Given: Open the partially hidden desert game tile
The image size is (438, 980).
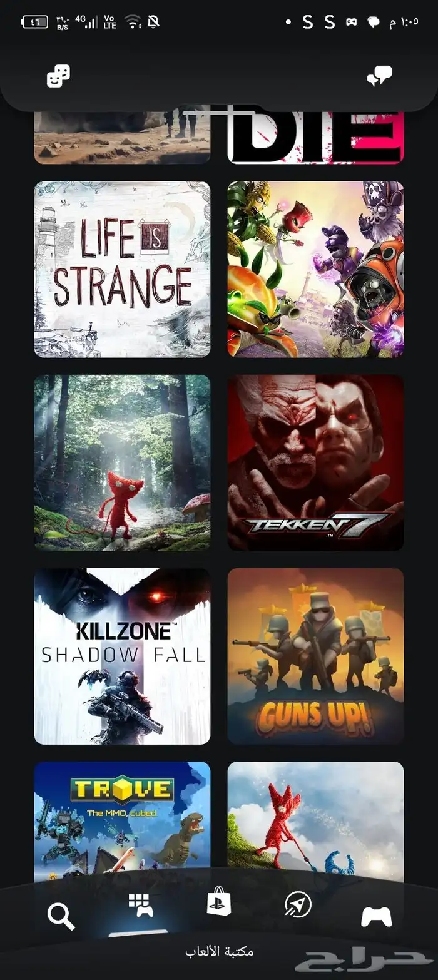Looking at the screenshot, I should pos(122,138).
